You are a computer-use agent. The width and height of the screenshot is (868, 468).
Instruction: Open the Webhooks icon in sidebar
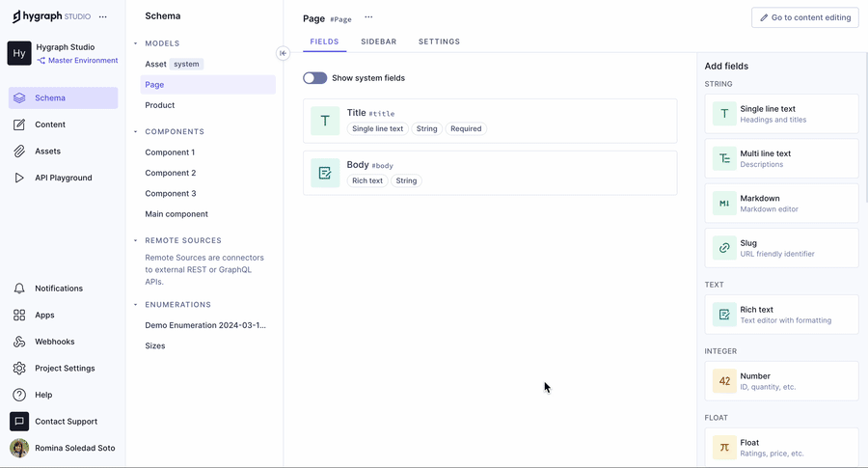point(19,342)
